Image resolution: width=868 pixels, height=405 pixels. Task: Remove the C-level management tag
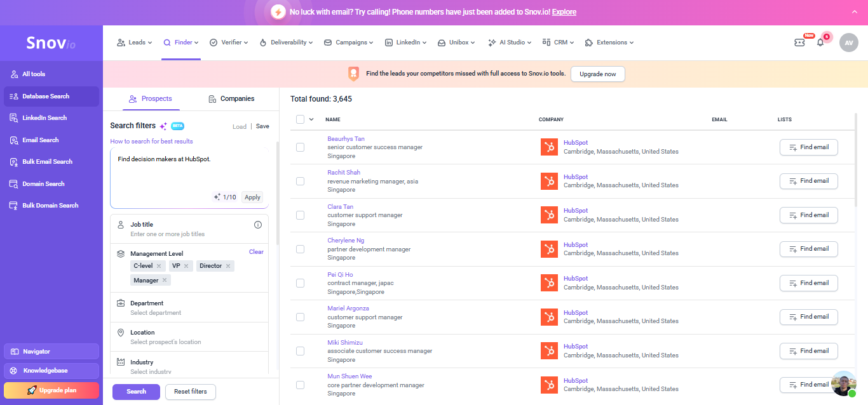159,266
